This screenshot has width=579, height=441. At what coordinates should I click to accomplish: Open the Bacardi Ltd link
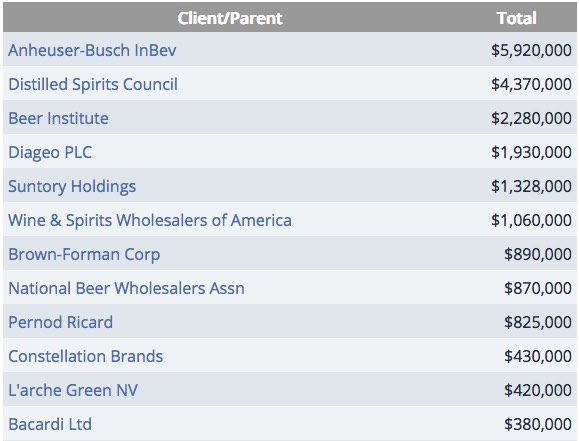tap(50, 424)
